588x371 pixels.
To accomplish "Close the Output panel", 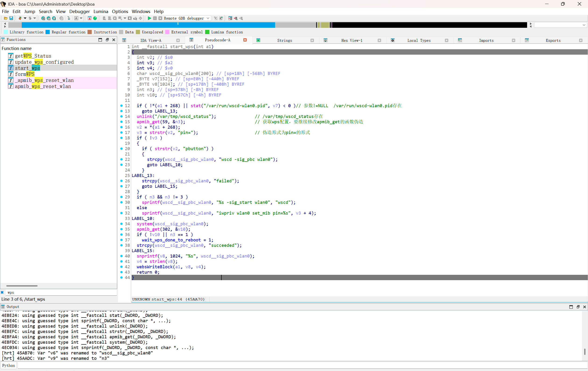I will point(584,307).
